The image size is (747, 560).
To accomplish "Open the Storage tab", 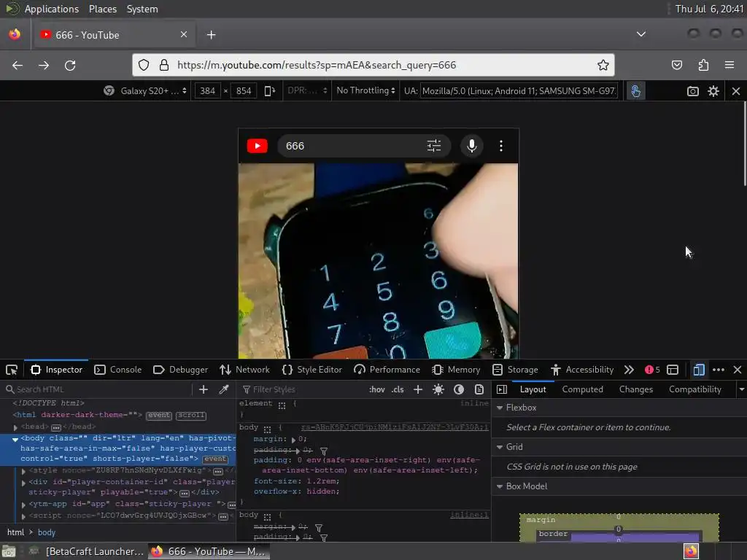I will pos(516,370).
